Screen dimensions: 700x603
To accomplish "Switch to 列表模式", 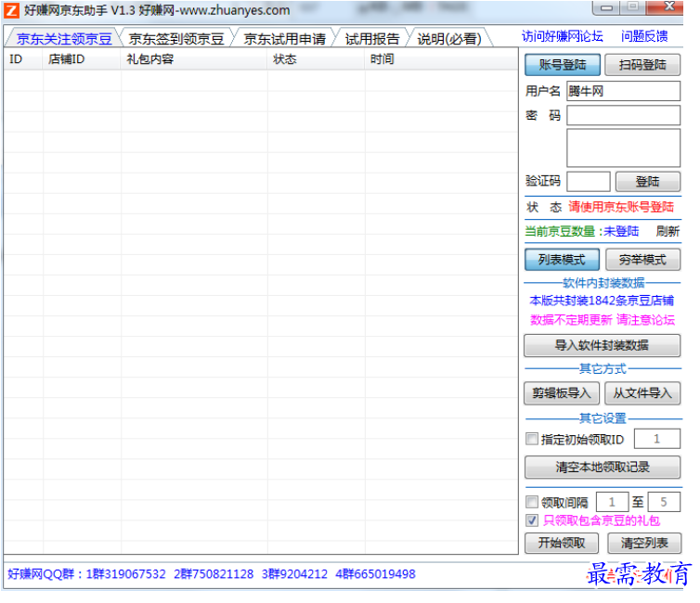I will [x=562, y=260].
